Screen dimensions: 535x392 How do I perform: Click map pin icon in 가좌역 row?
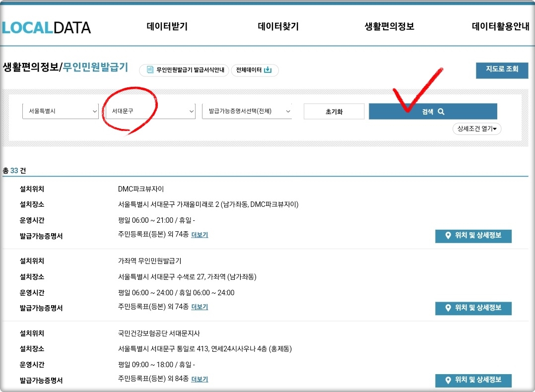pyautogui.click(x=448, y=308)
